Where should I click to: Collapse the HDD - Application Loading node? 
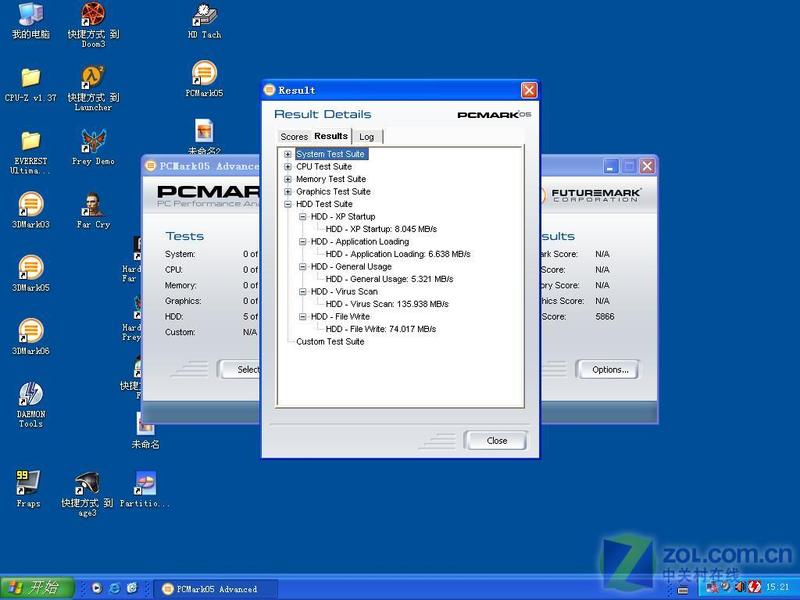pos(303,241)
